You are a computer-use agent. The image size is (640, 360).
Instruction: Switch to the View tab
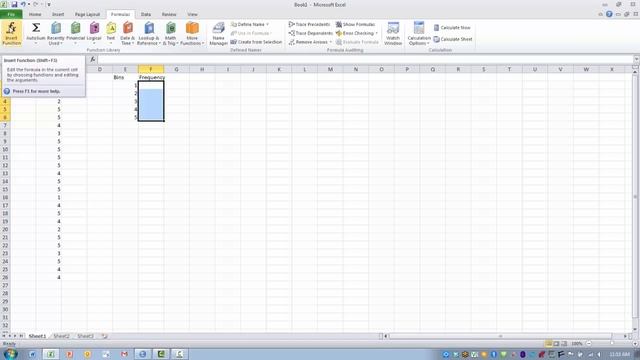point(192,14)
